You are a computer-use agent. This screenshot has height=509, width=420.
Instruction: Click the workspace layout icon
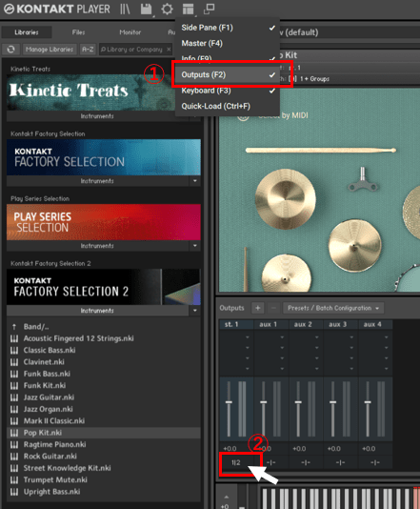pos(189,10)
